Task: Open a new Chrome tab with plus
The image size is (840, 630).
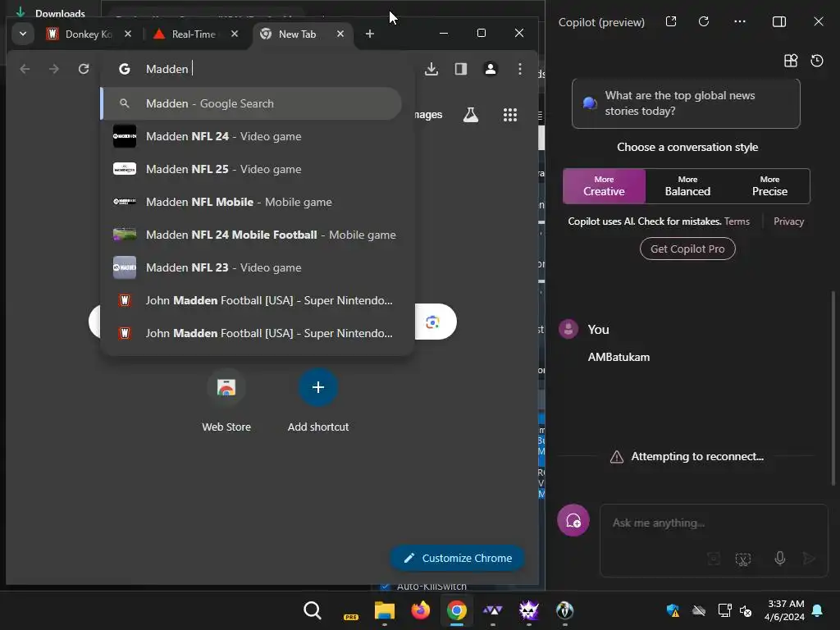Action: coord(370,34)
